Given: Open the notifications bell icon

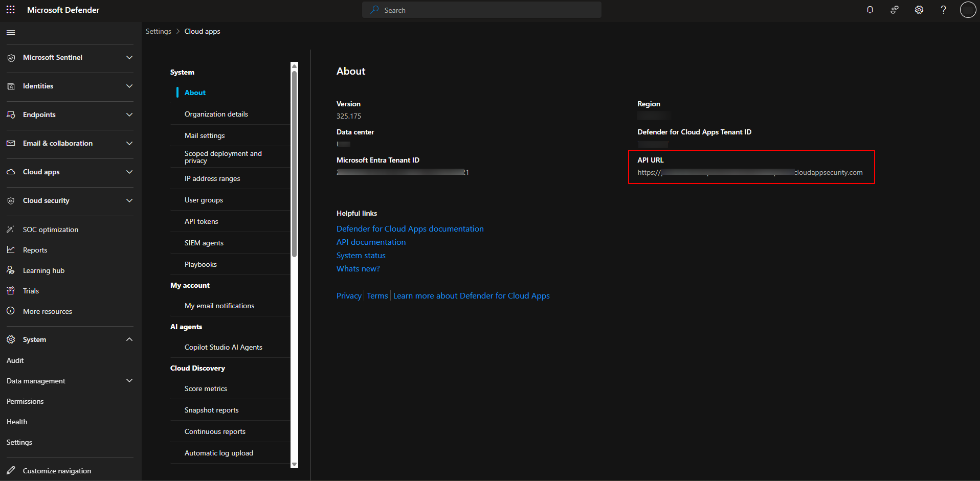Looking at the screenshot, I should tap(870, 10).
